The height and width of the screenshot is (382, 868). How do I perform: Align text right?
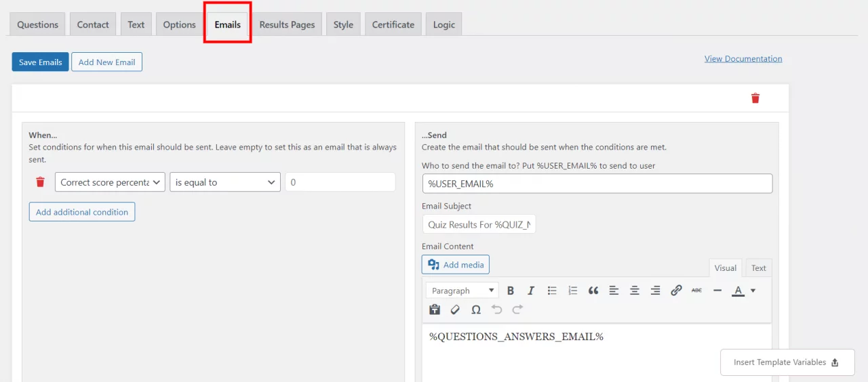[655, 291]
